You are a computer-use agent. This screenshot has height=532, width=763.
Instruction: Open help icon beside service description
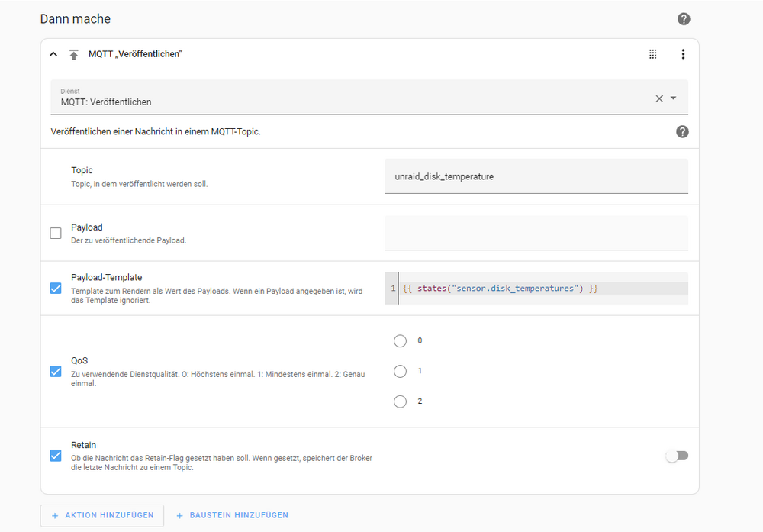(x=682, y=131)
